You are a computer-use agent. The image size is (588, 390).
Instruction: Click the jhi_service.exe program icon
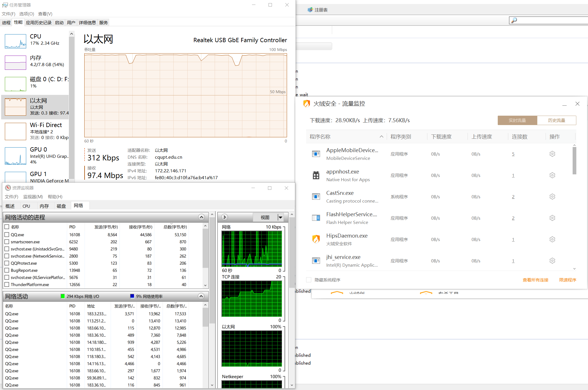[x=316, y=261]
